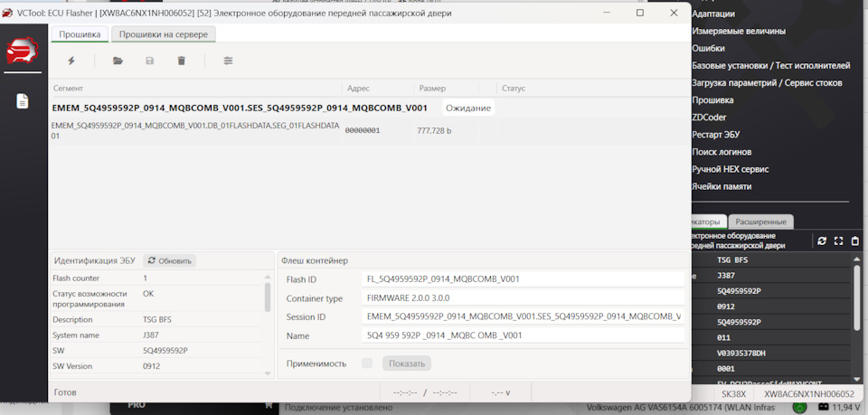Click the ECU identification scrollbar thumb

pos(268,297)
